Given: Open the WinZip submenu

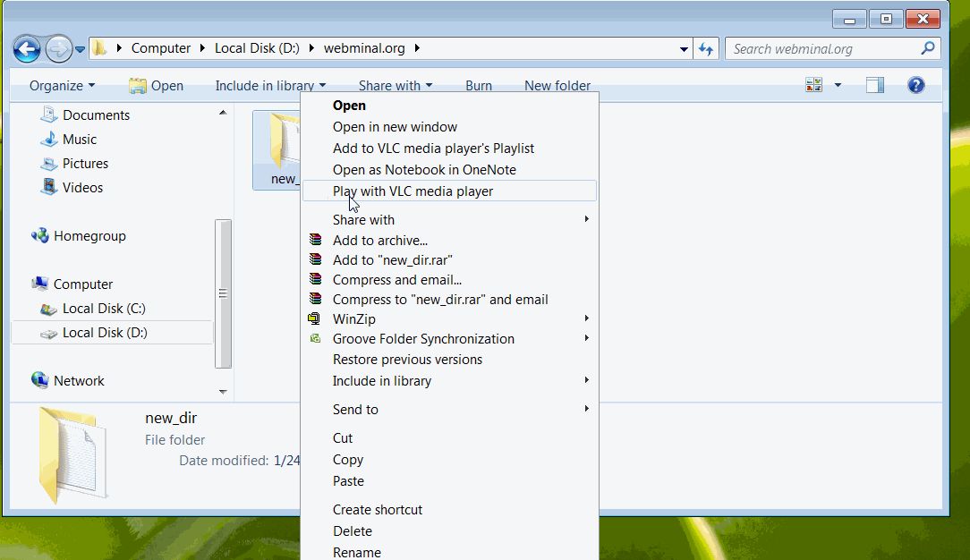Looking at the screenshot, I should 450,319.
